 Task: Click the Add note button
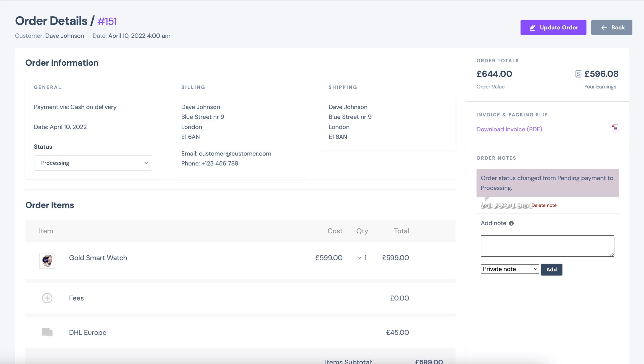click(551, 269)
